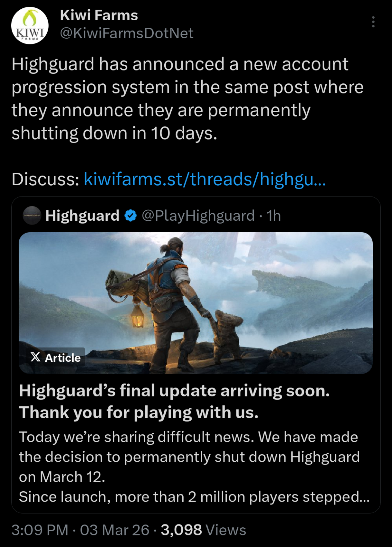Viewport: 392px width, 547px height.
Task: Click the 3:09 PM post time
Action: (x=40, y=530)
